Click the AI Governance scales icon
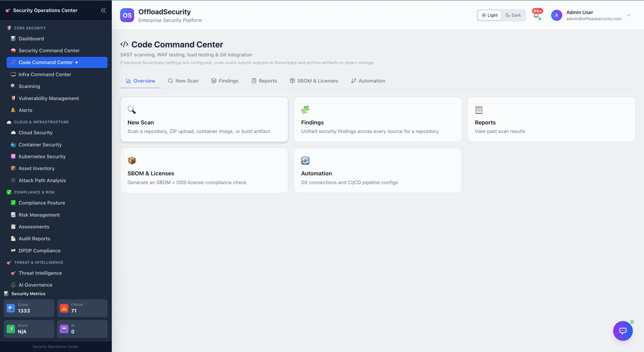Image resolution: width=644 pixels, height=352 pixels. [13, 285]
